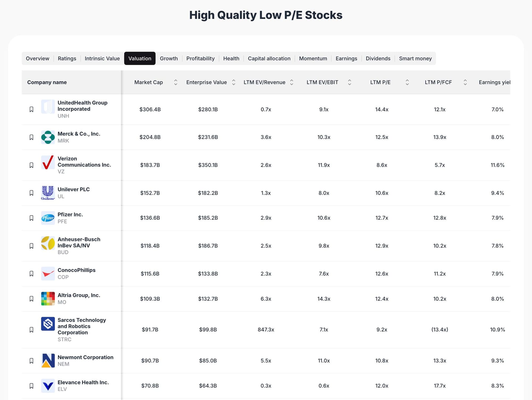Click the Elevance Health logo icon
This screenshot has height=400, width=532.
point(48,386)
